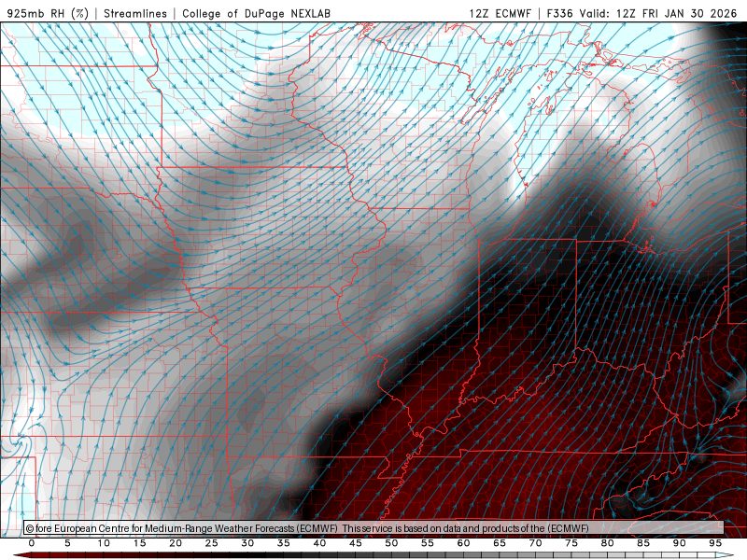Click the color scale at value 60
Screen dimensions: 747x560
coord(463,543)
